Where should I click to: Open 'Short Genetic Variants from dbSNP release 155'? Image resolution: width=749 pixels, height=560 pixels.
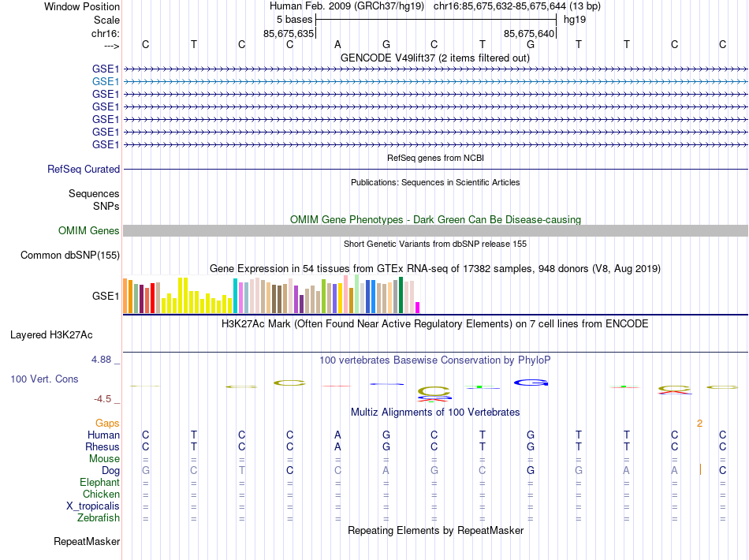pyautogui.click(x=435, y=244)
